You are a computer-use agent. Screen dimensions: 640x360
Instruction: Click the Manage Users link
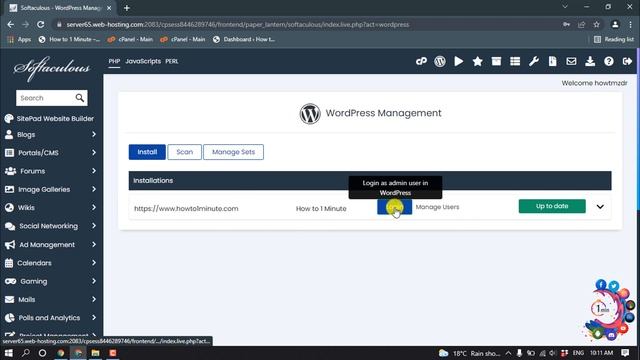437,207
